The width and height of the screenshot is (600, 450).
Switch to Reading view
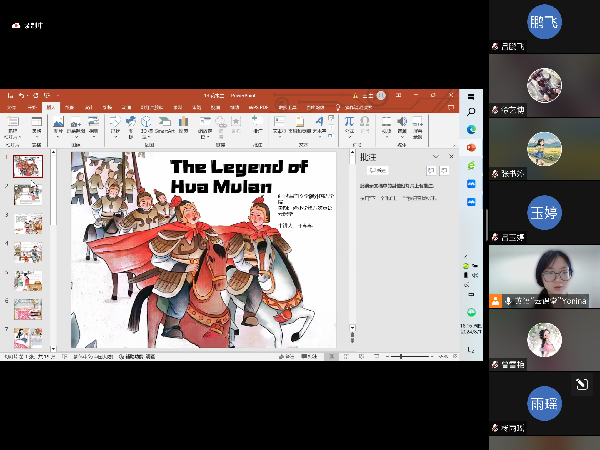[x=361, y=357]
